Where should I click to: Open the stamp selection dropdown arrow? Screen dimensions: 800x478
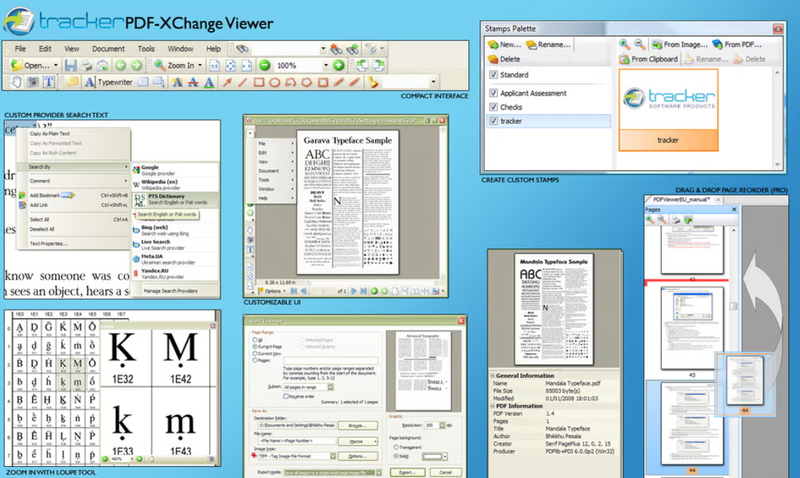tap(433, 82)
